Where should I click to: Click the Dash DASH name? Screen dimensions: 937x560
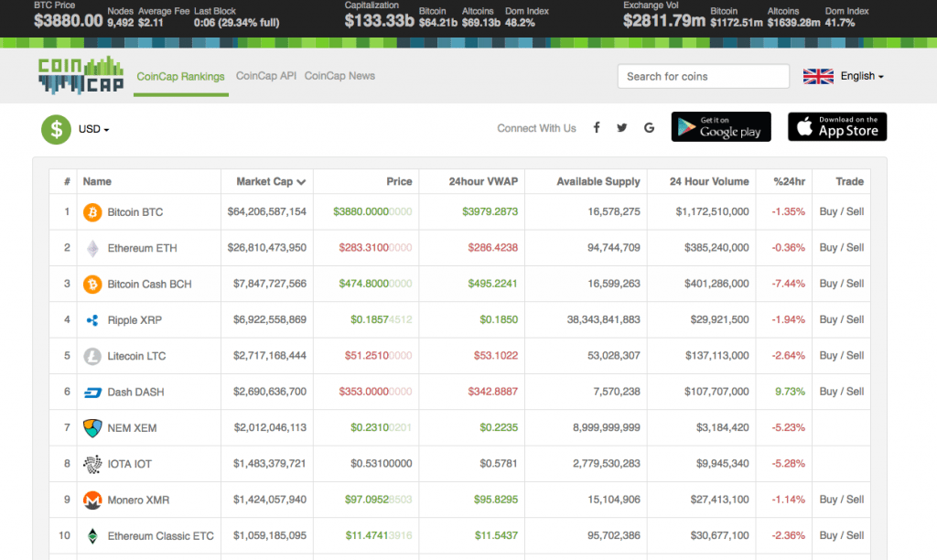[135, 392]
